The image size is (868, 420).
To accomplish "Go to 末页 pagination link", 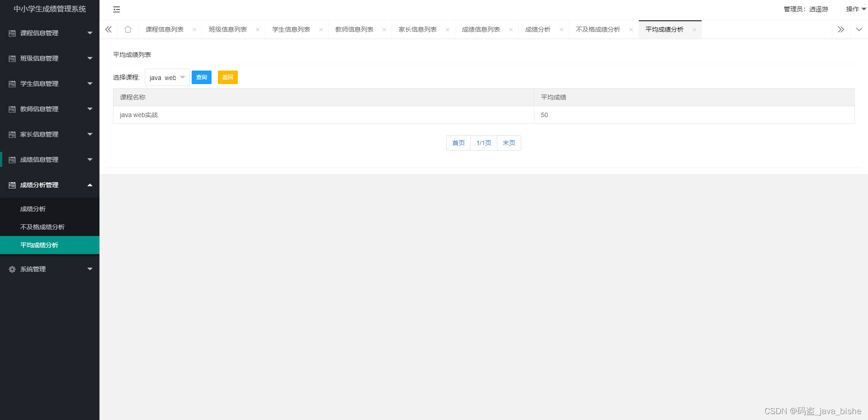I will tap(509, 143).
